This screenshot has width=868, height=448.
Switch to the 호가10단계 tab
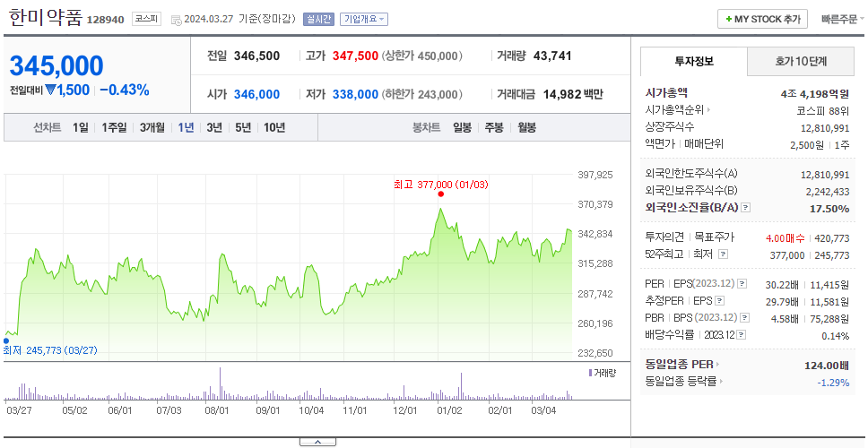[801, 62]
